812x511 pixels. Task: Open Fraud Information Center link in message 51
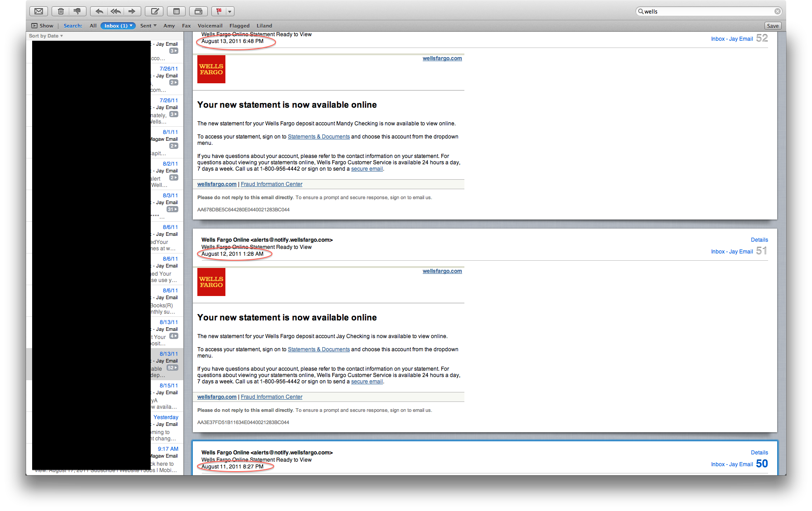click(x=272, y=397)
